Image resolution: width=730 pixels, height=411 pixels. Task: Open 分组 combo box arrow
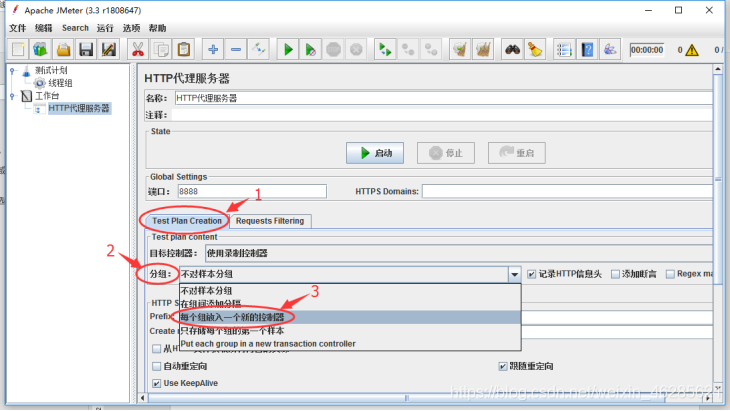coord(514,275)
